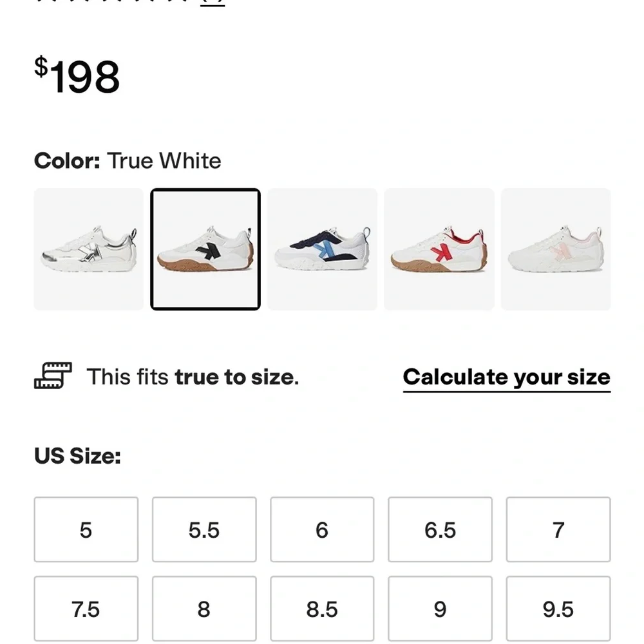Open the review count link near stars

pyautogui.click(x=213, y=2)
